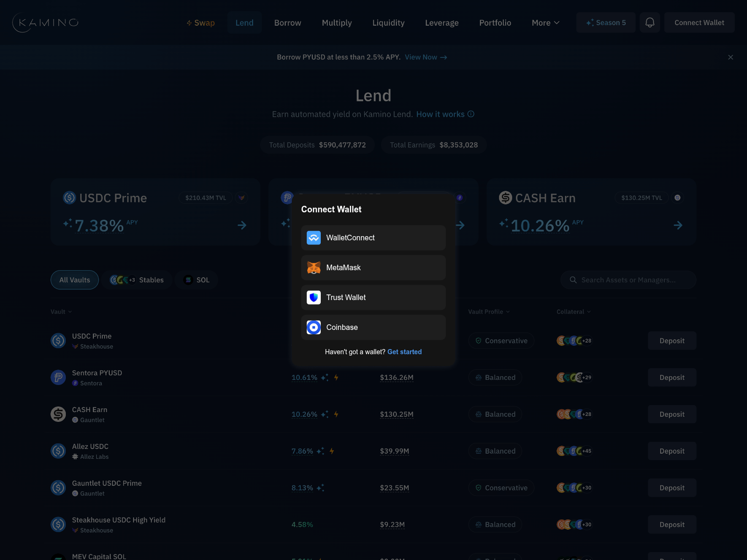
Task: Click the Coinbase wallet icon
Action: point(314,328)
